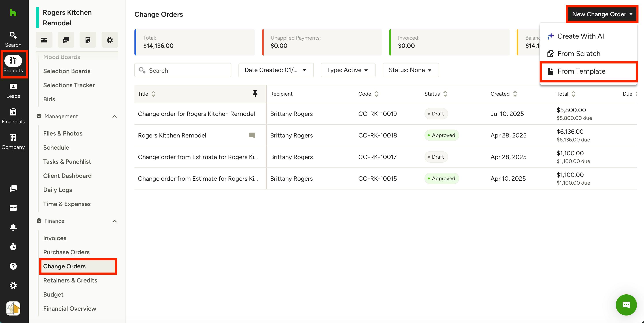Click the project settings gear icon
The height and width of the screenshot is (323, 644).
point(110,40)
